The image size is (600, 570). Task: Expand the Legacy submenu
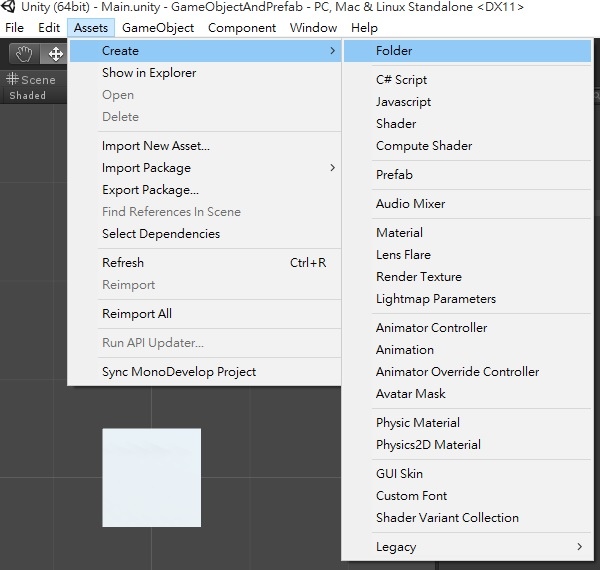467,547
